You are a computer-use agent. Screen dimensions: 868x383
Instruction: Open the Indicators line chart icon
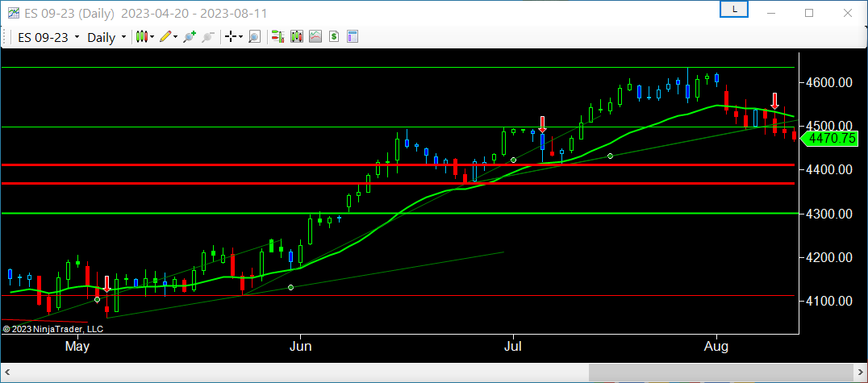click(x=315, y=37)
